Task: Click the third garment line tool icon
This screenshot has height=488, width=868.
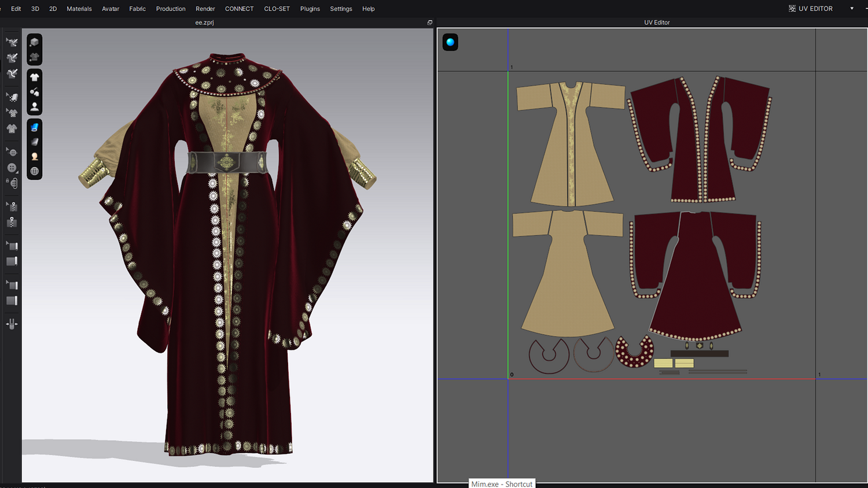Action: [x=12, y=73]
